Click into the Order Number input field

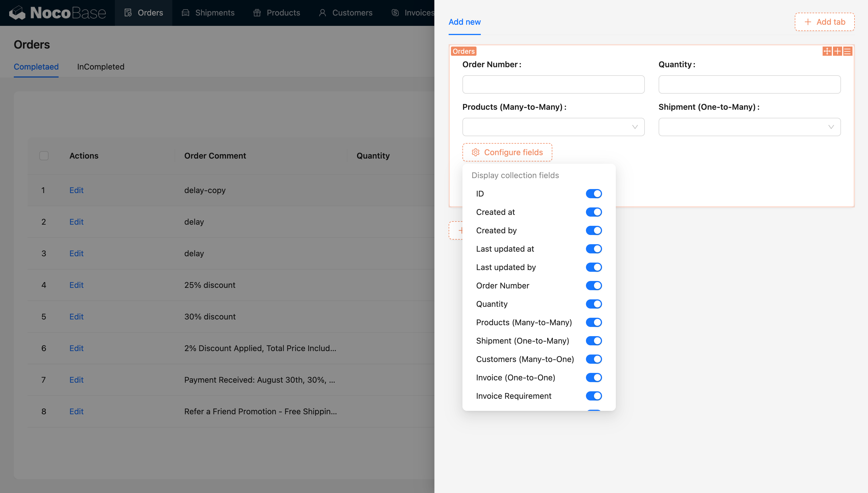click(553, 84)
